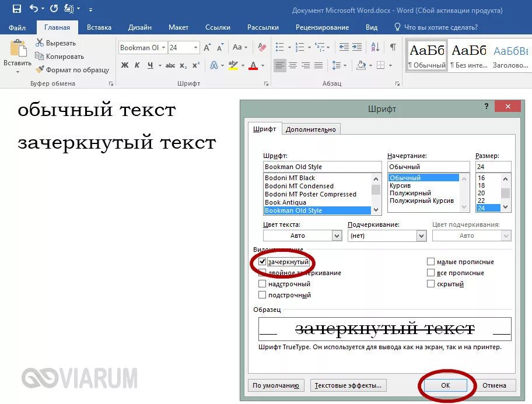Increase font size with the large A
This screenshot has width=532, height=404.
pyautogui.click(x=207, y=47)
